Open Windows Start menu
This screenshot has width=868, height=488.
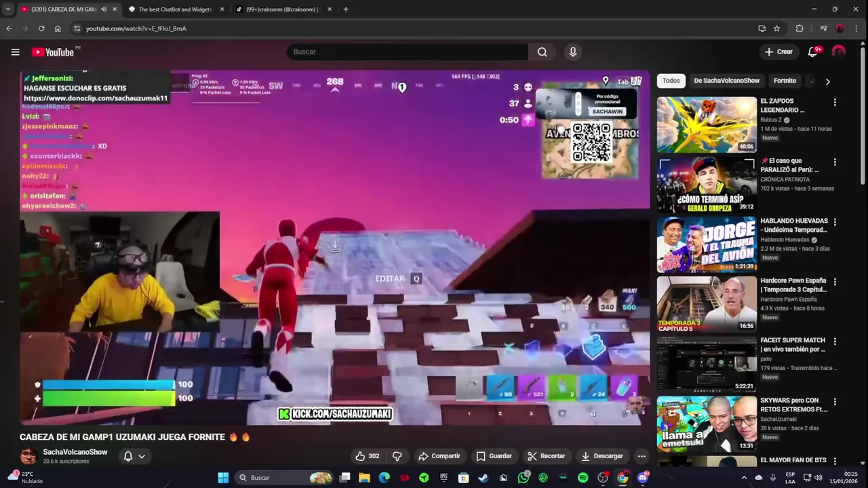click(x=223, y=478)
